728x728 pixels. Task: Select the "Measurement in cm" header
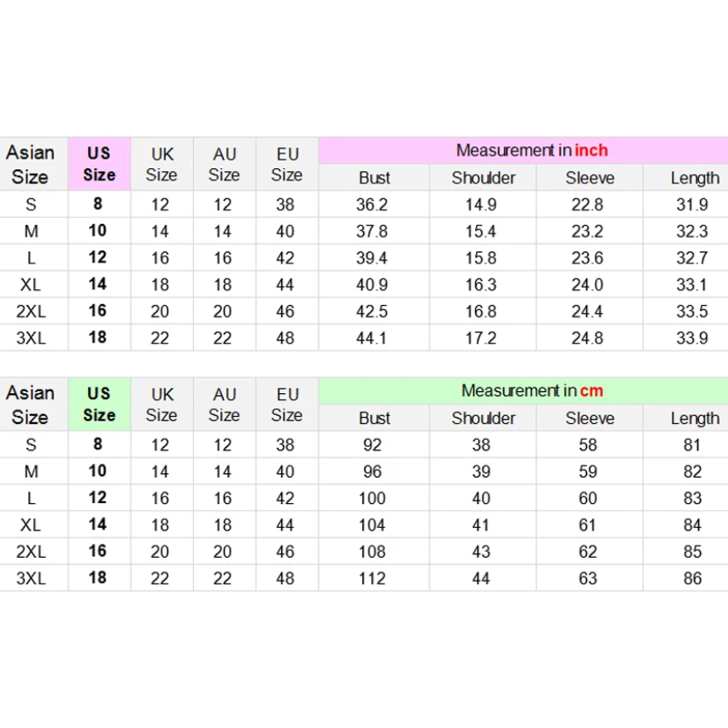[531, 390]
